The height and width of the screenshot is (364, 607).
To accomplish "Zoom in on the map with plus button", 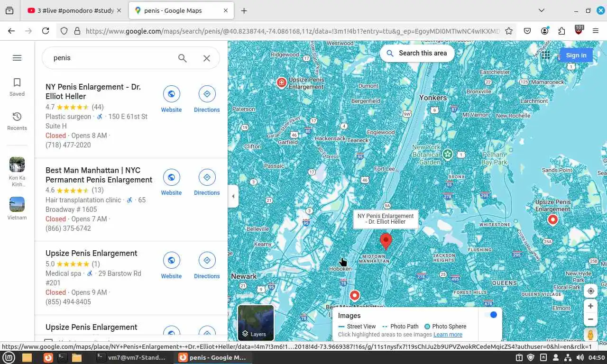I will coord(590,306).
